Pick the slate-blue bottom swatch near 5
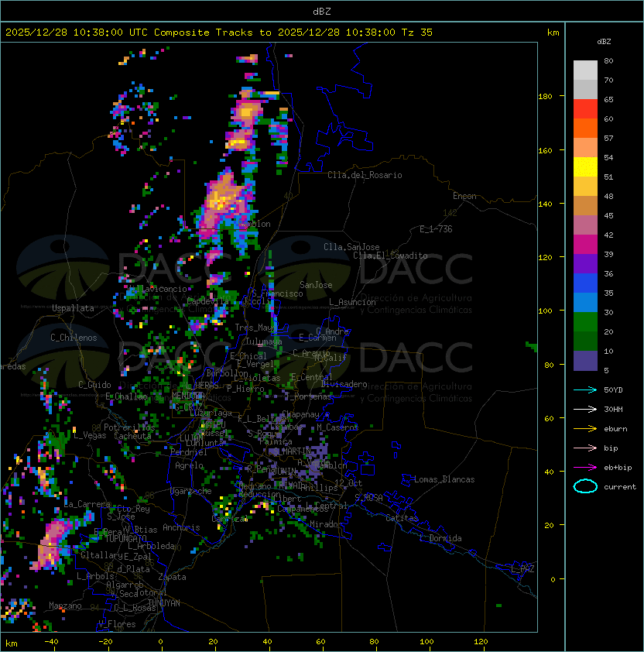This screenshot has width=644, height=652. click(x=585, y=361)
